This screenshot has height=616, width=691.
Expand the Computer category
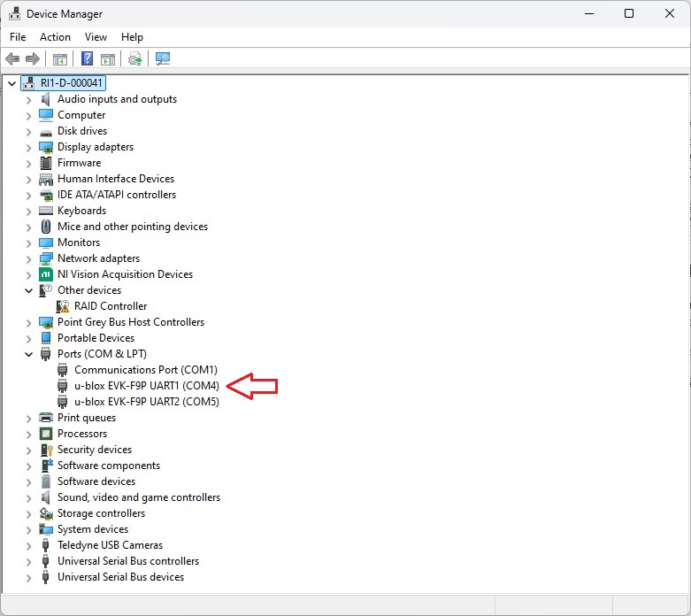pyautogui.click(x=28, y=116)
